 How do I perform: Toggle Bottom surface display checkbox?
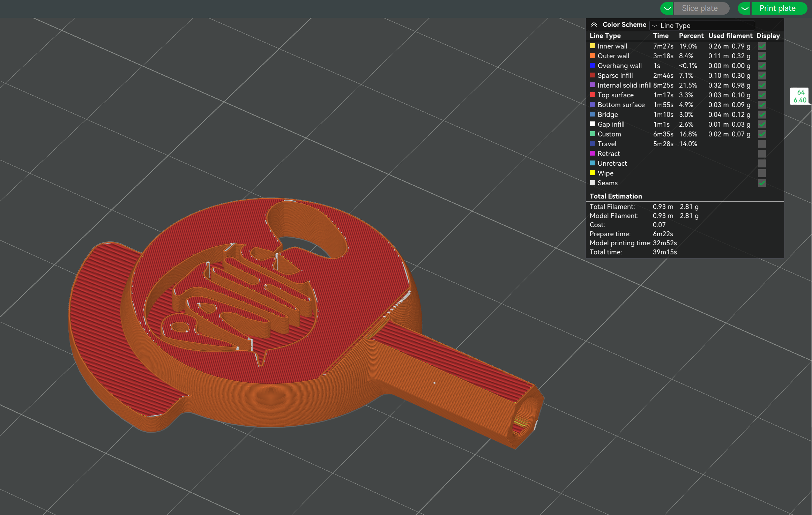point(762,105)
